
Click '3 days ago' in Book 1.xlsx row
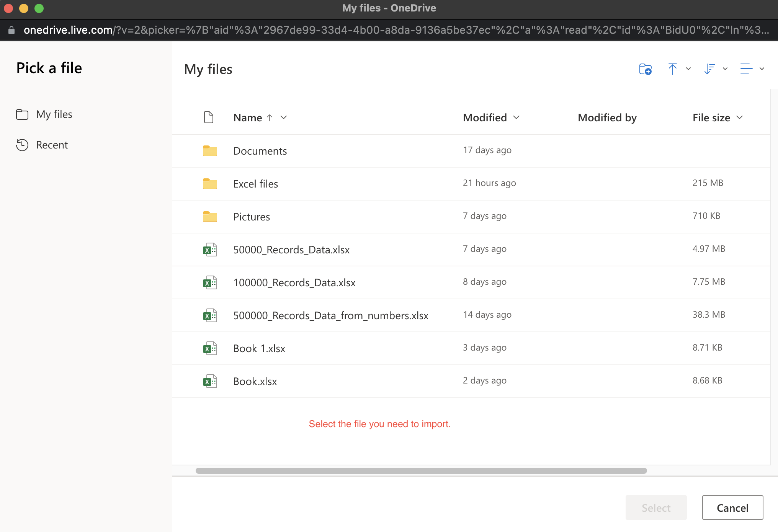[485, 348]
